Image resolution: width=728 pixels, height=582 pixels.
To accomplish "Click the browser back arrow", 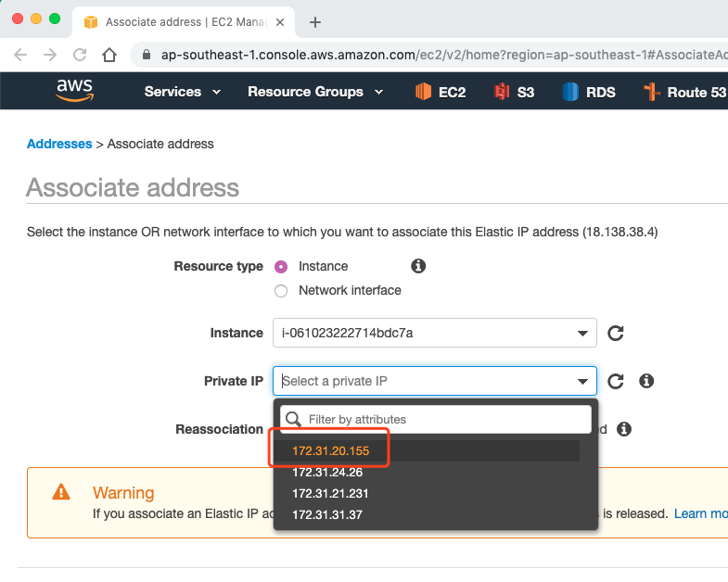I will tap(20, 55).
